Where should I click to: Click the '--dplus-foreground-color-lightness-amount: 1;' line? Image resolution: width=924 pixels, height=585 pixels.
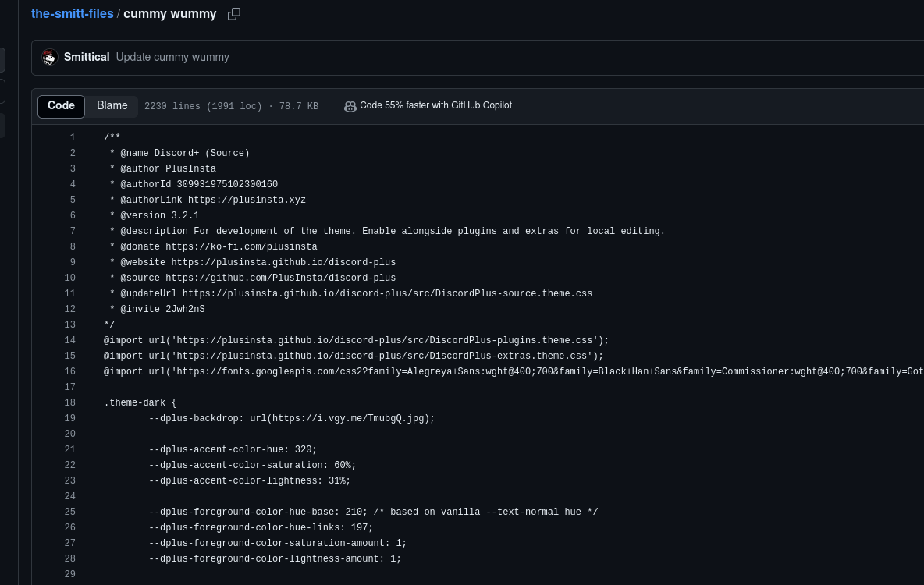[x=275, y=559]
